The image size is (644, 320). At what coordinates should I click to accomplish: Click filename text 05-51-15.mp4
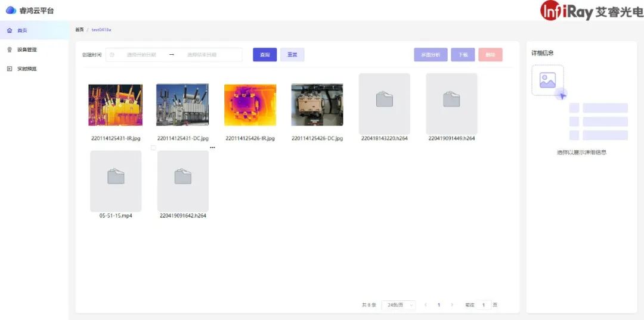[x=116, y=215]
